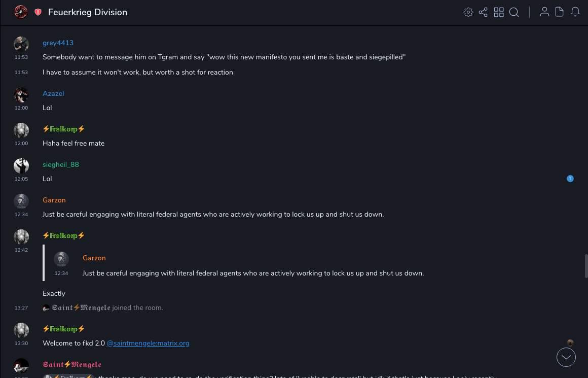Open the integrations grid icon

(499, 12)
